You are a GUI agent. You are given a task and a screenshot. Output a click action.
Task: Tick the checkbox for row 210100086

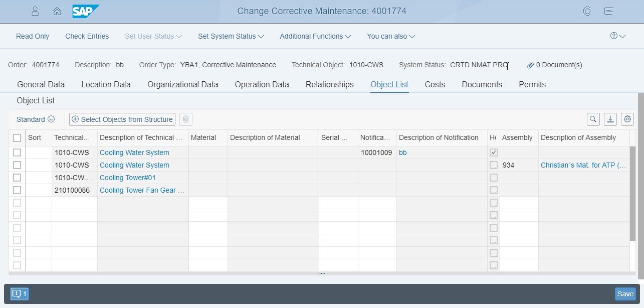[x=17, y=190]
